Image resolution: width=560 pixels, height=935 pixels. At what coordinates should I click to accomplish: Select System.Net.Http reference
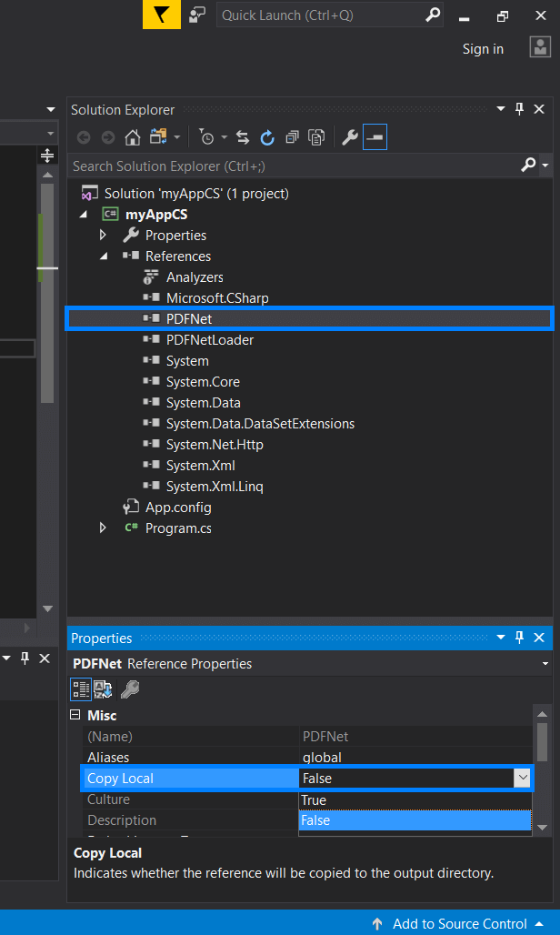pos(215,444)
